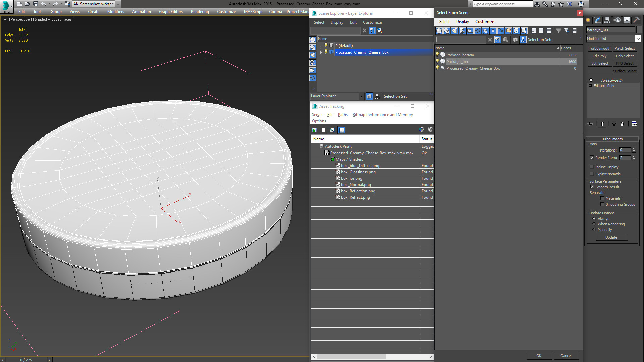Click Make Unique icon under modifier stack
The width and height of the screenshot is (644, 362).
point(614,124)
